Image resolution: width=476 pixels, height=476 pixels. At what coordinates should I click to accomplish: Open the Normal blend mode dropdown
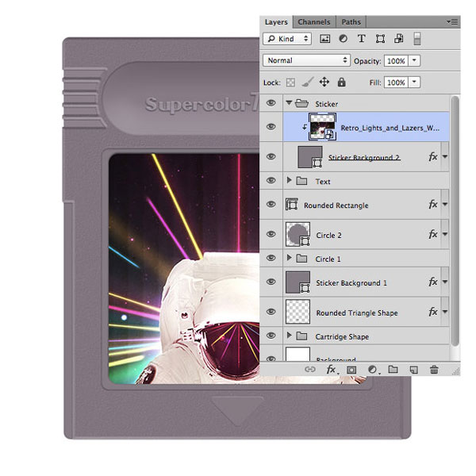tap(306, 60)
